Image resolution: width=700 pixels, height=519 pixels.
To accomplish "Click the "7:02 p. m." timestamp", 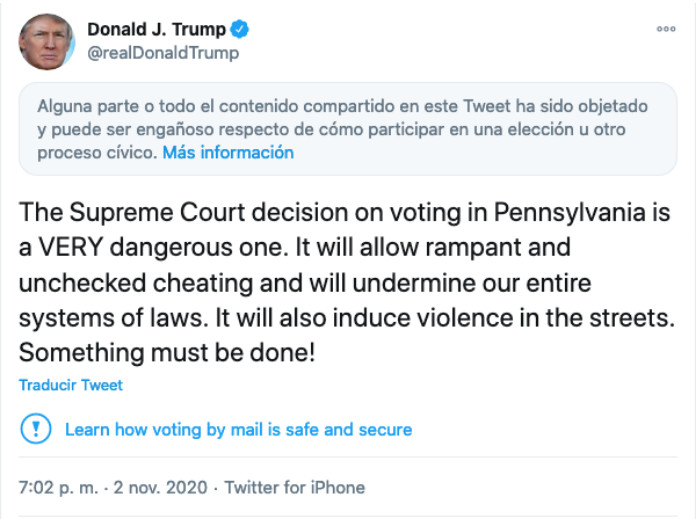I will click(x=58, y=488).
